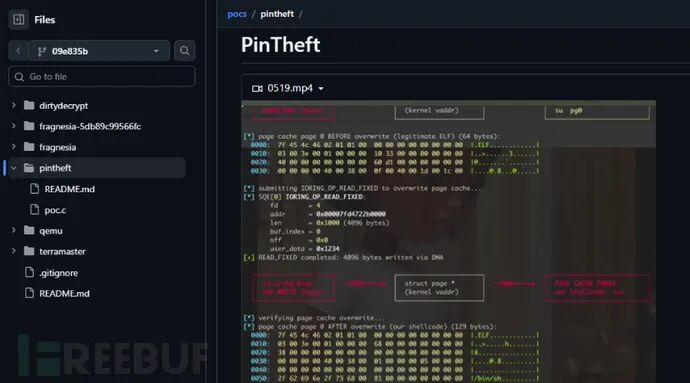Expand the terramaster folder chevron

[x=14, y=251]
